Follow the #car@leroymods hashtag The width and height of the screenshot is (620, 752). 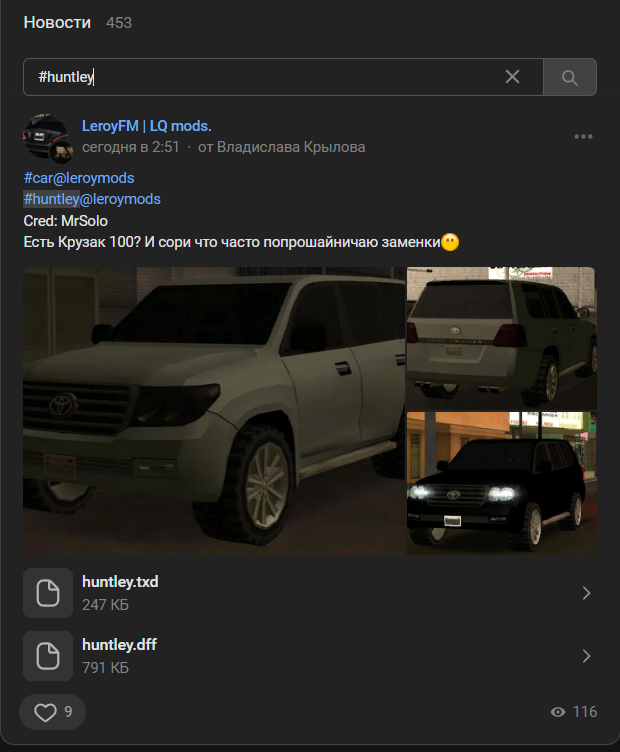point(79,178)
